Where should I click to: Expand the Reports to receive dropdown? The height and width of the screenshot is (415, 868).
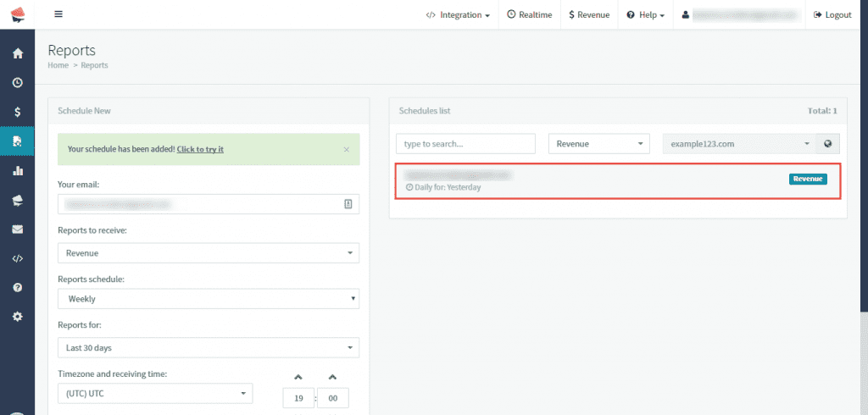click(208, 253)
